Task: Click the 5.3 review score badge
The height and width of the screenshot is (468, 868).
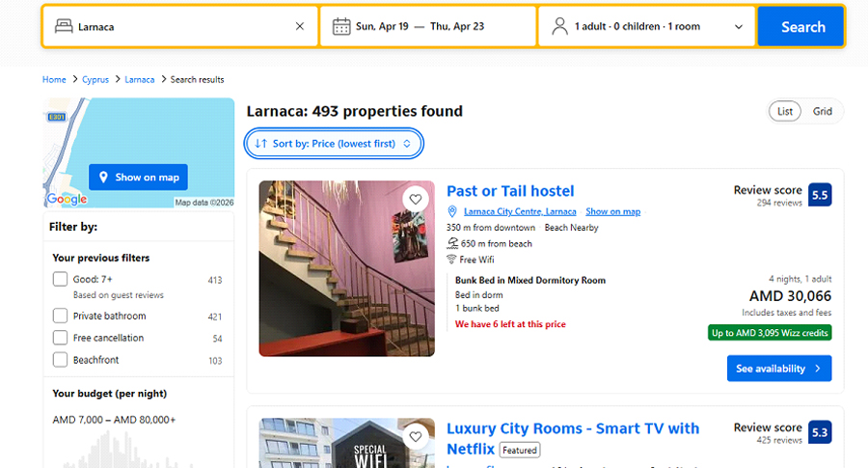Action: [820, 432]
